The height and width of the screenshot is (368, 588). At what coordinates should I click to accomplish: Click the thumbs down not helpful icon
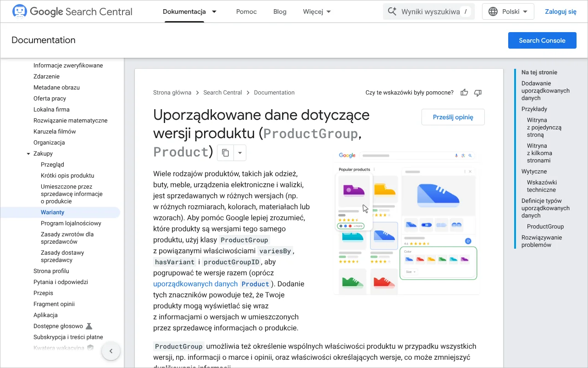click(x=478, y=93)
